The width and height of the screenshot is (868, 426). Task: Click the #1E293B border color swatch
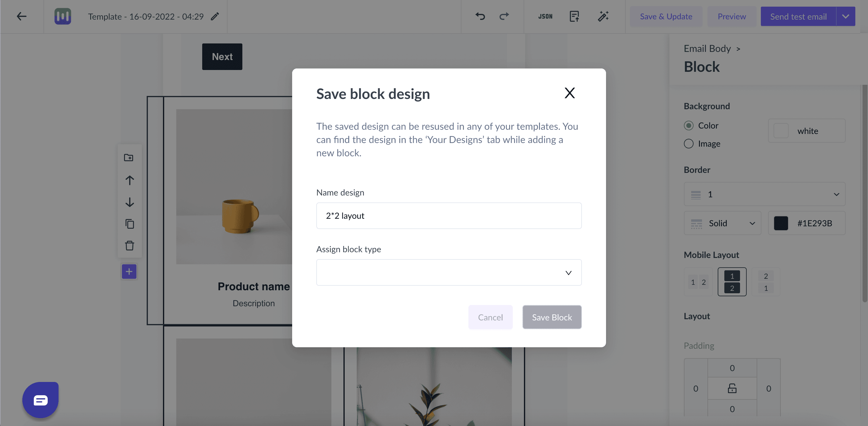[780, 223]
